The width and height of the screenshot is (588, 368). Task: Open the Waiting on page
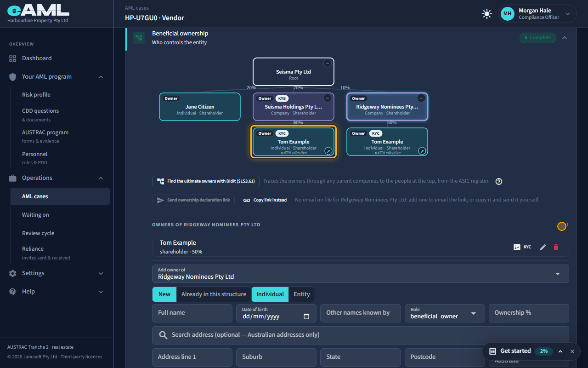point(35,215)
